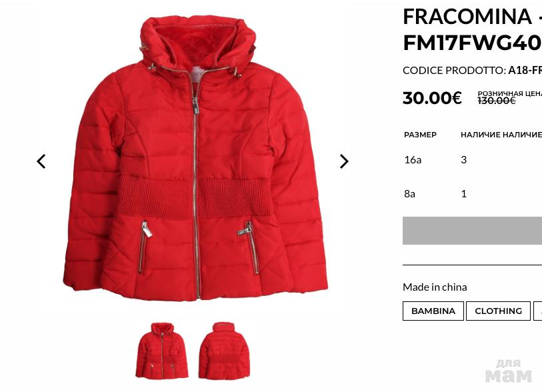
Task: Click the main red jacket image
Action: click(x=195, y=157)
